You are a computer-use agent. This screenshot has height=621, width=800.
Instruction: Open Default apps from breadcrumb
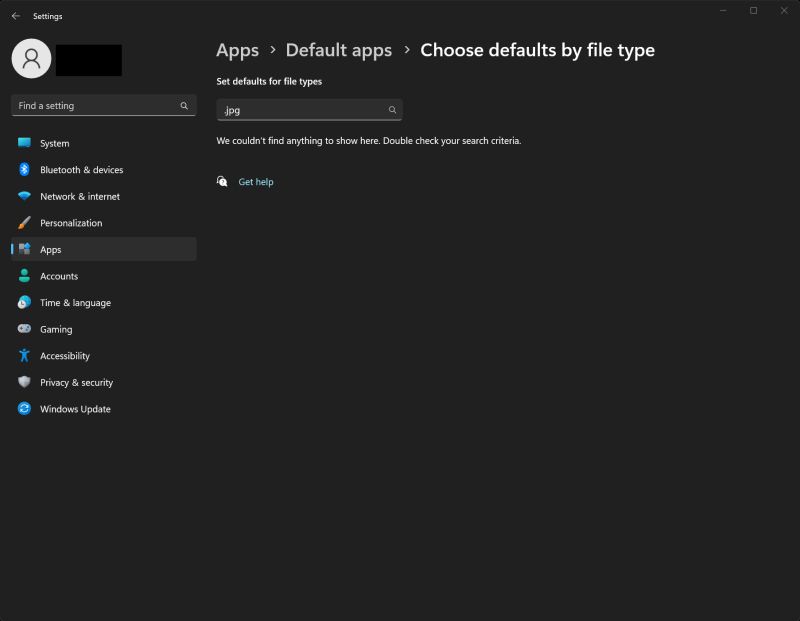pyautogui.click(x=338, y=49)
